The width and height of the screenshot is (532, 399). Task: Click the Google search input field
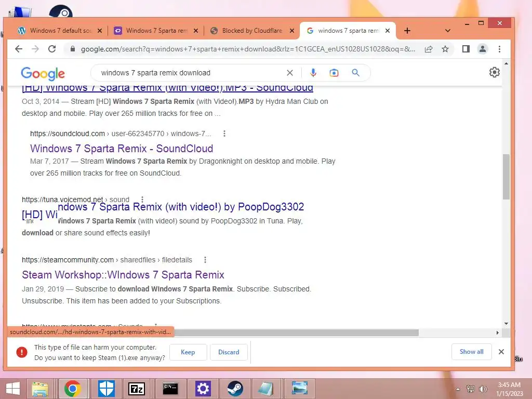(x=190, y=73)
